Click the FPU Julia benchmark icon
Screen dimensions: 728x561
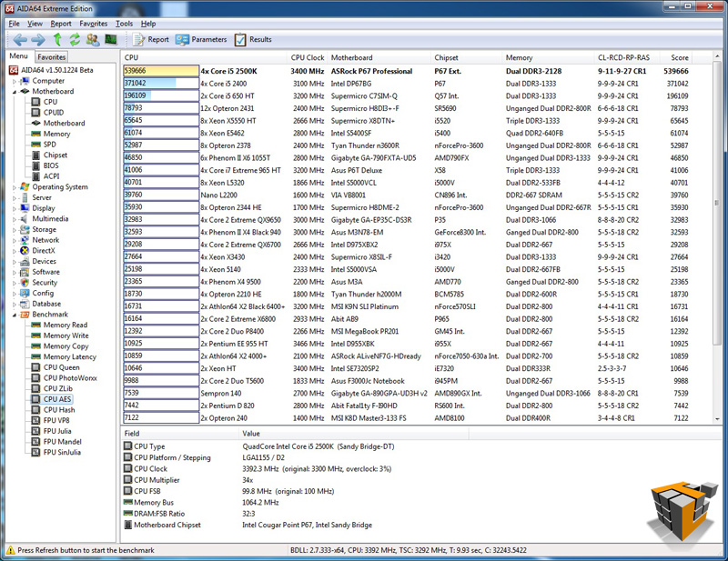pos(35,431)
